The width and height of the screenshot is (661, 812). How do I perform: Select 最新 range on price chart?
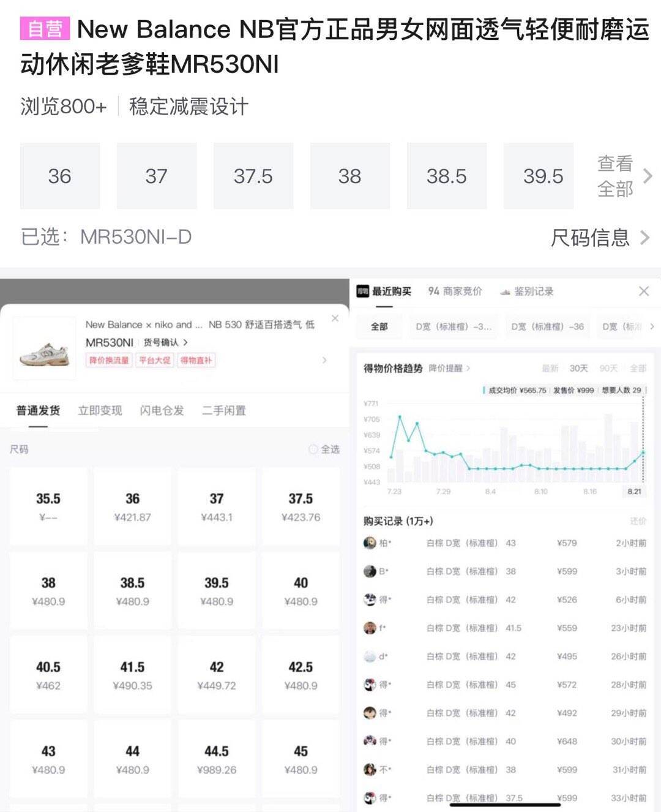550,368
